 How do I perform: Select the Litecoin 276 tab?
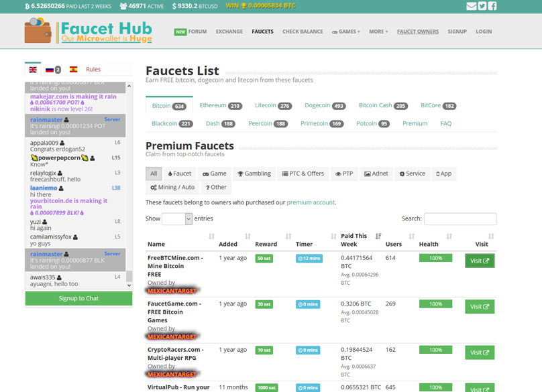coord(274,106)
